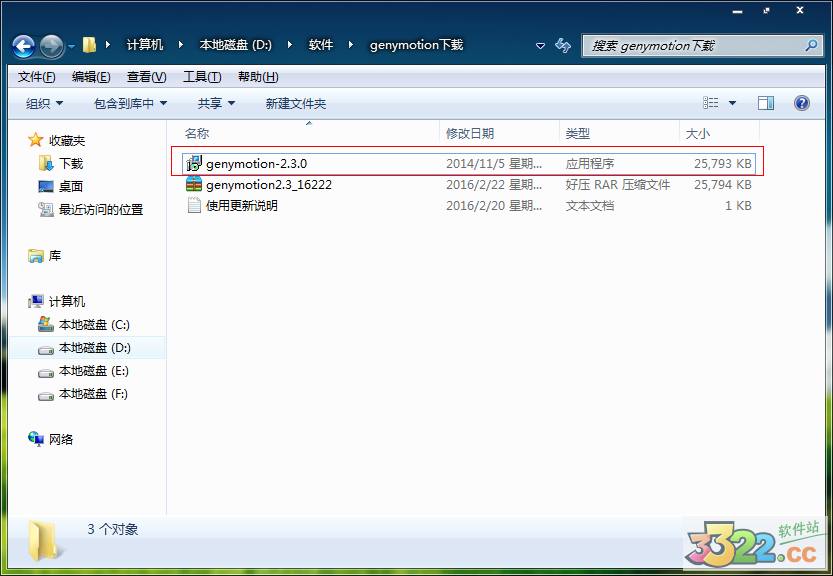Select 软件 in the address breadcrumb

321,45
